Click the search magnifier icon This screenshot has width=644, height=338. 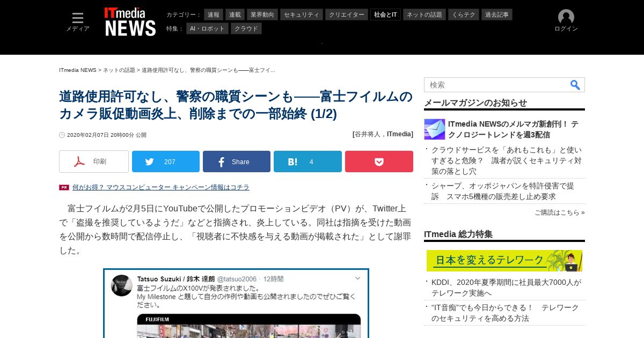575,85
